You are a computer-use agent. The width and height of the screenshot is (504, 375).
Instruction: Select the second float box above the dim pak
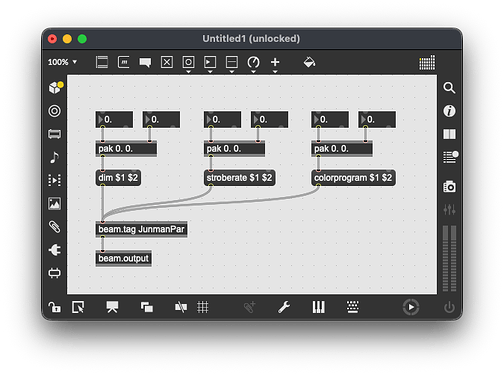(161, 119)
